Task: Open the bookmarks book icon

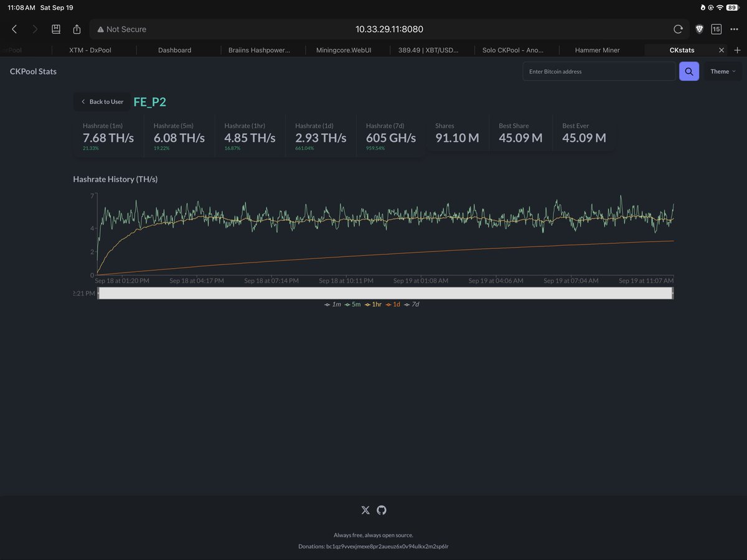Action: click(x=56, y=29)
